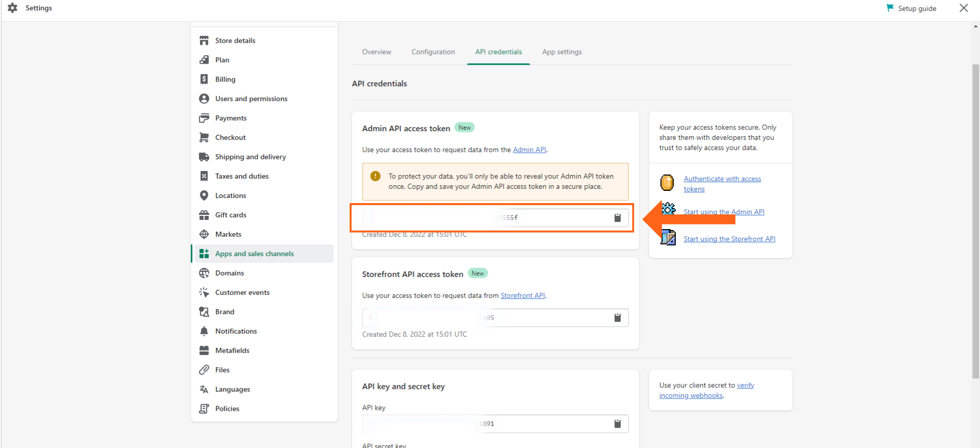This screenshot has height=448, width=980.
Task: Click the Gift cards icon
Action: [204, 215]
